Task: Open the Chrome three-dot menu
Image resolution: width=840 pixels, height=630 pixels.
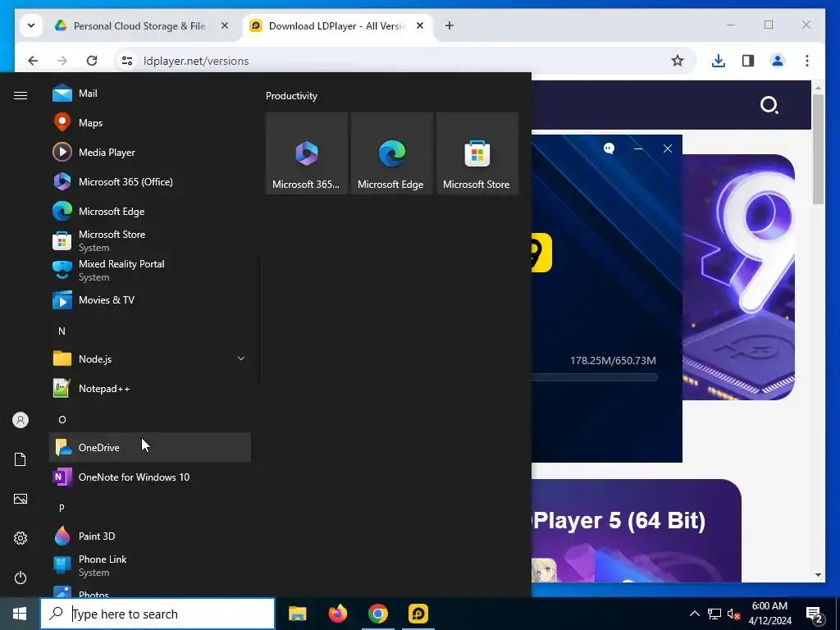Action: click(807, 61)
